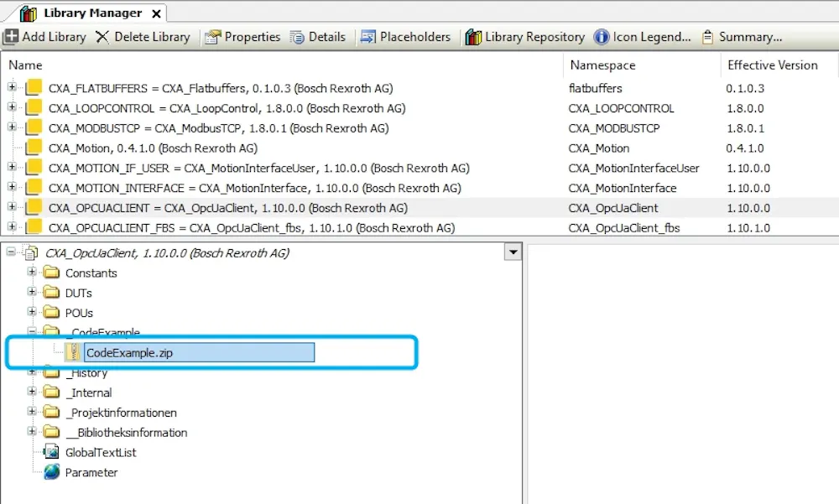839x504 pixels.
Task: Expand the CXA_FLATBUFFERS library row
Action: tap(12, 86)
